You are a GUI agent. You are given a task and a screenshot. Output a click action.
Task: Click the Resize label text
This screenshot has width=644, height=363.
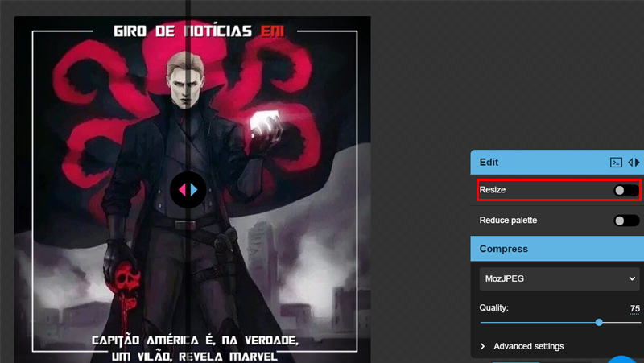[x=493, y=190]
